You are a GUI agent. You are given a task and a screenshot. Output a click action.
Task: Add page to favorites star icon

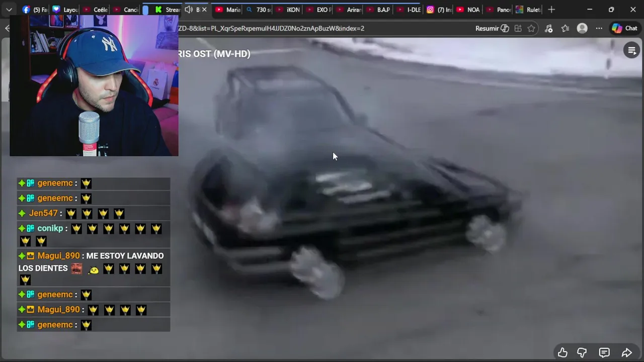pos(531,28)
